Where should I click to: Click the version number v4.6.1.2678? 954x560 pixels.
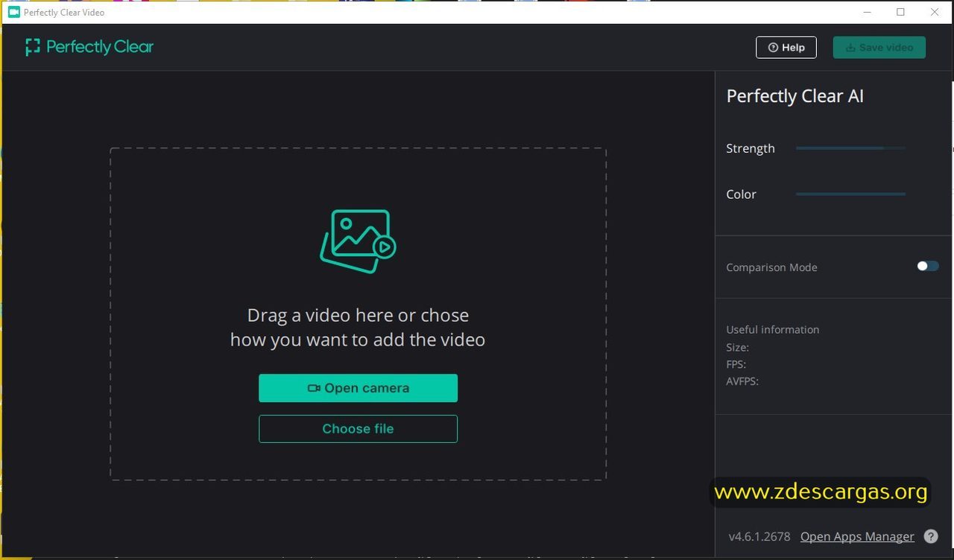click(759, 536)
